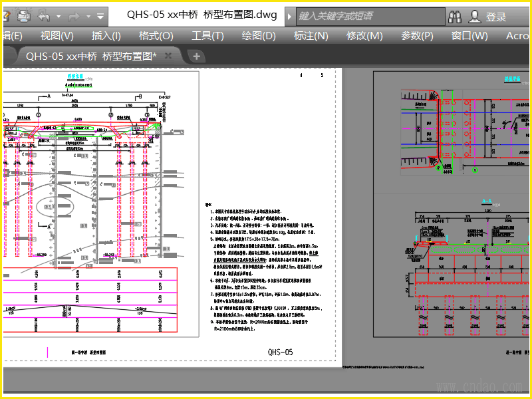Click the user account silhouette icon
This screenshot has height=399, width=532.
475,16
